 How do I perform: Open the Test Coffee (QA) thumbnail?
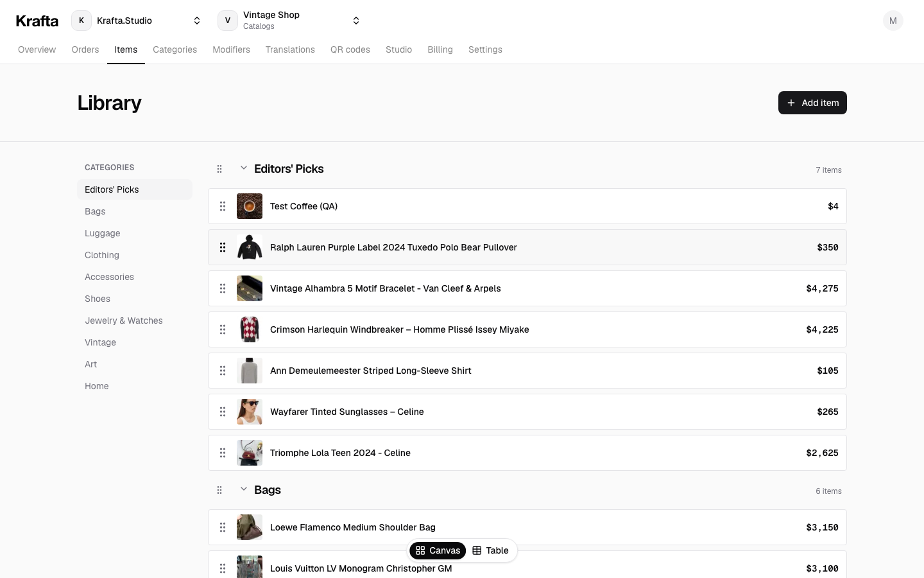[250, 206]
